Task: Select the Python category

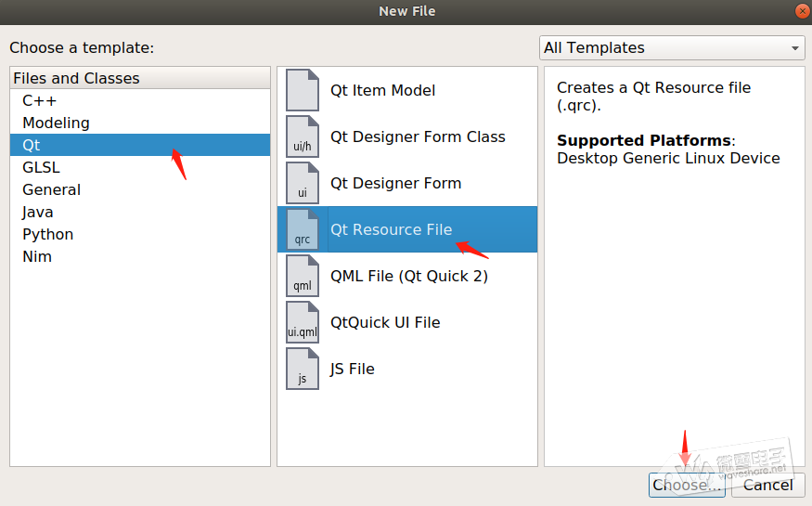Action: (x=47, y=234)
